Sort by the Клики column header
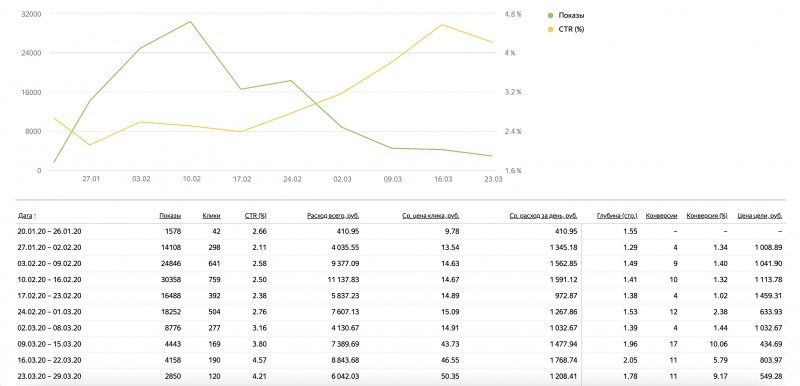Screen dimensions: 800x386 click(x=211, y=216)
